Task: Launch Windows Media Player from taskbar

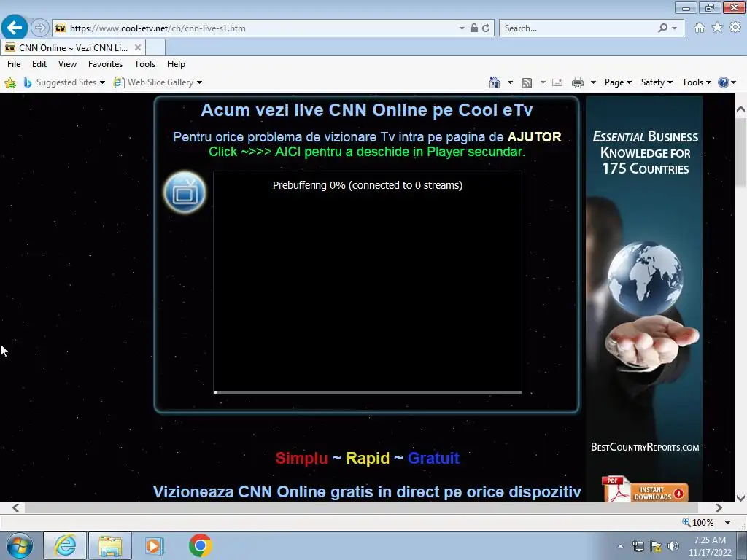Action: [154, 545]
